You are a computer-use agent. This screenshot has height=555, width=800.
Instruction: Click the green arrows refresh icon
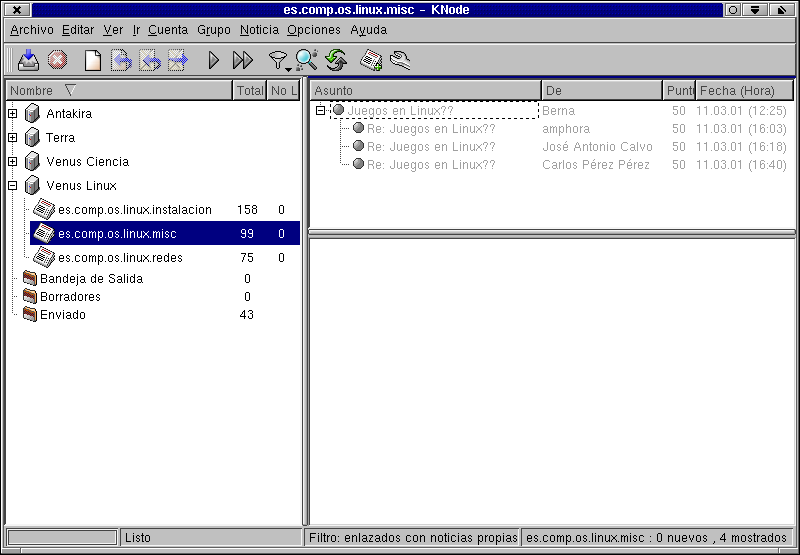coord(336,61)
